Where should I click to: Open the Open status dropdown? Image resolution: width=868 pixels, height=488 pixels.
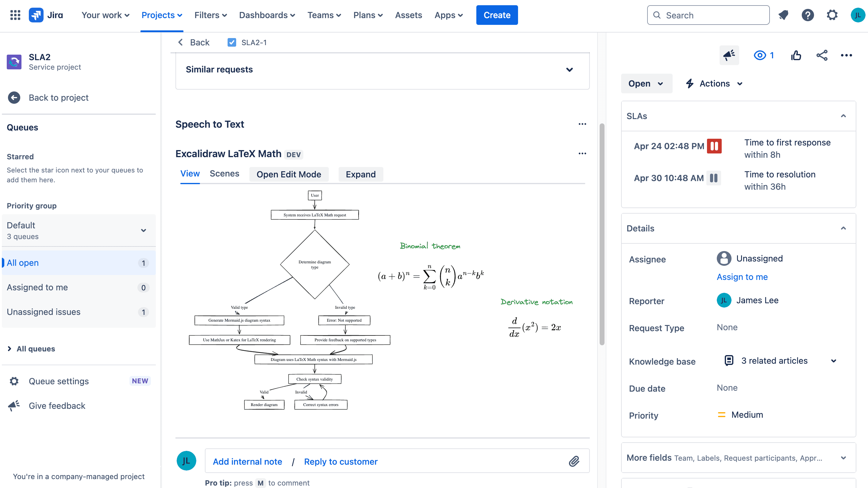click(646, 84)
